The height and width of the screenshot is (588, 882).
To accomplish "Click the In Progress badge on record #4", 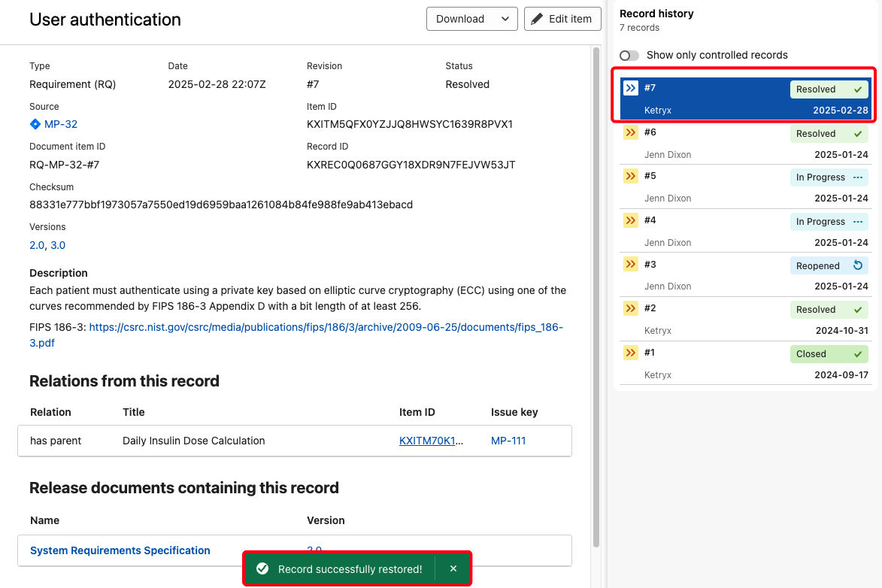I will point(829,222).
